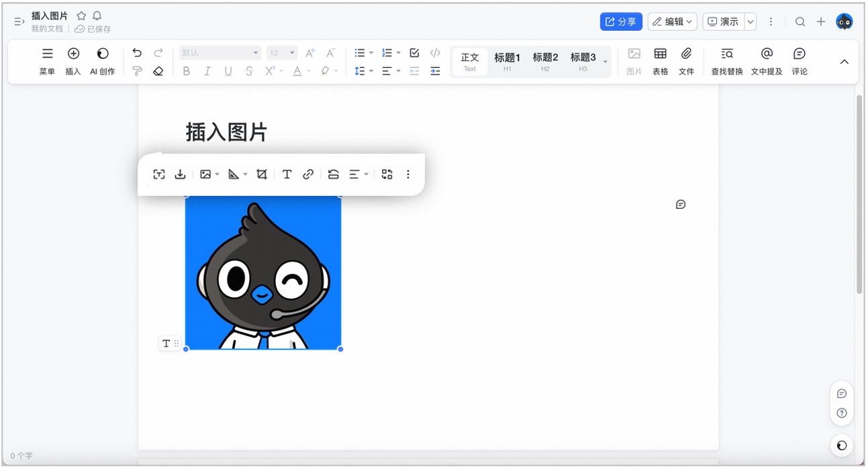This screenshot has height=469, width=868.
Task: Toggle the code block icon
Action: 435,53
